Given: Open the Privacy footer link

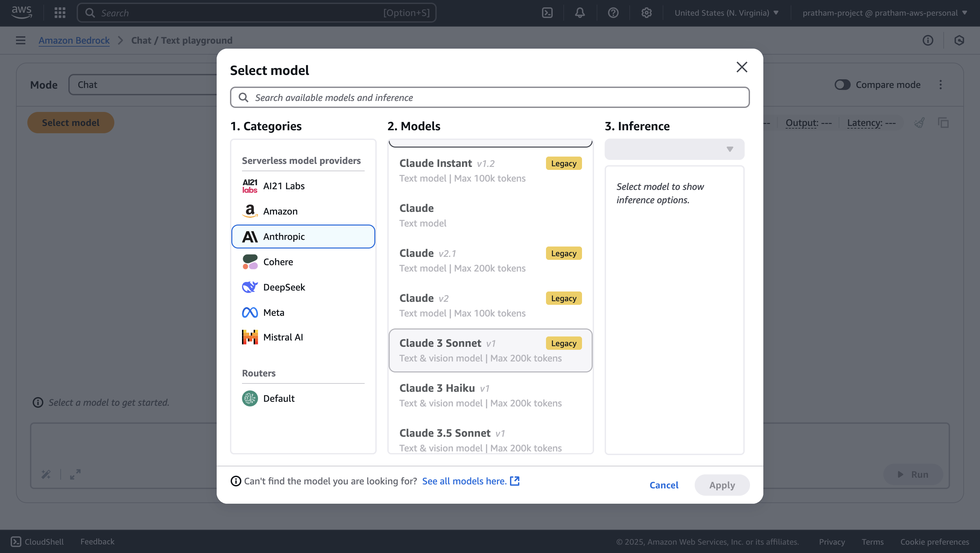Looking at the screenshot, I should coord(832,542).
